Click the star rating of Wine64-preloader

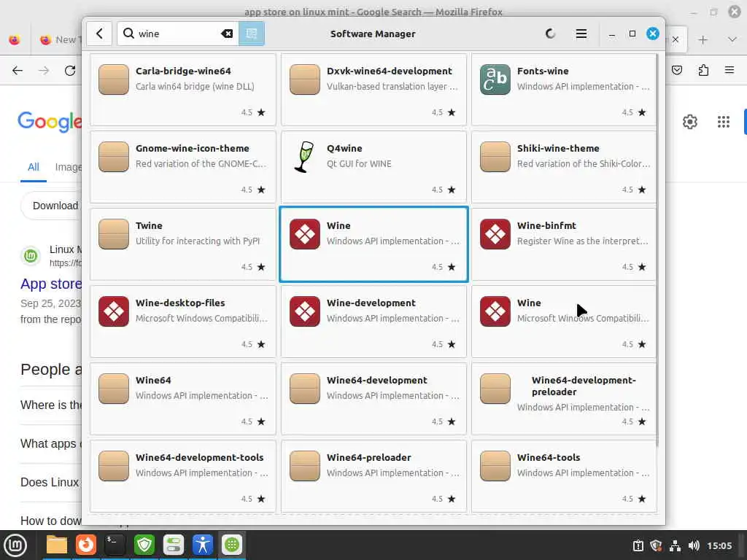point(444,499)
